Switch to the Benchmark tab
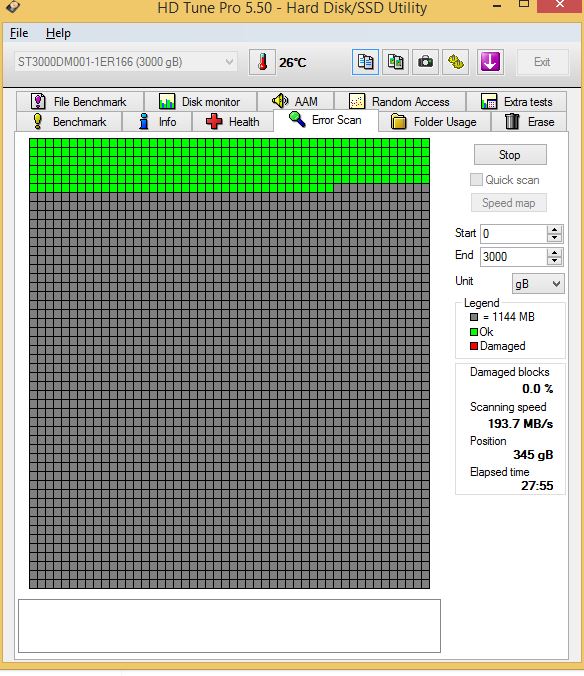This screenshot has height=676, width=584. (70, 122)
